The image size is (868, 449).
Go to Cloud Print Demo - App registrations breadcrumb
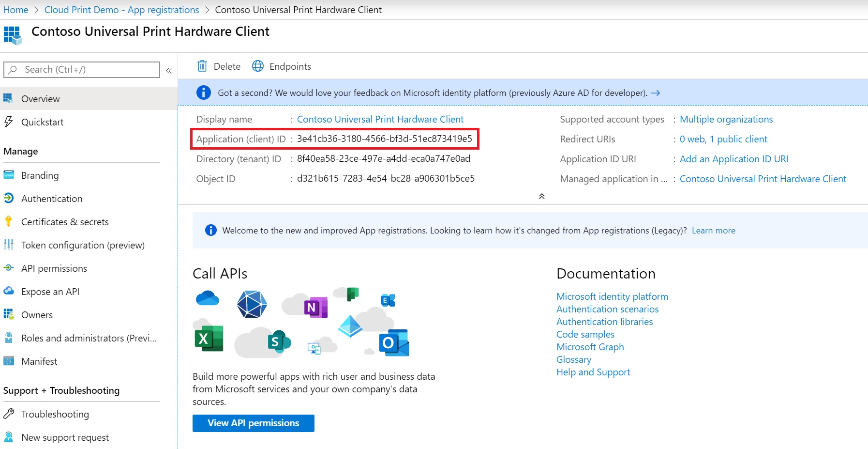121,10
